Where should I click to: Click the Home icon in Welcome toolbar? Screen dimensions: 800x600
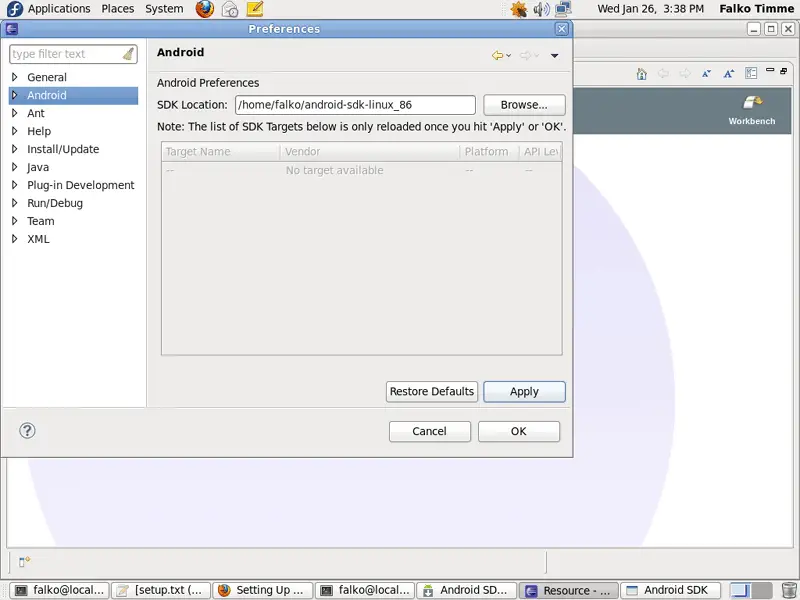tap(642, 74)
